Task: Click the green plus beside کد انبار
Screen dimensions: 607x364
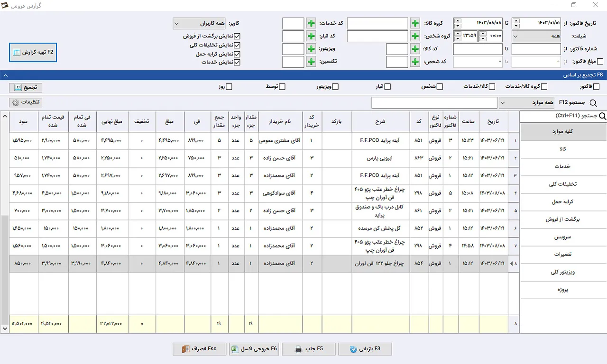Action: [311, 36]
